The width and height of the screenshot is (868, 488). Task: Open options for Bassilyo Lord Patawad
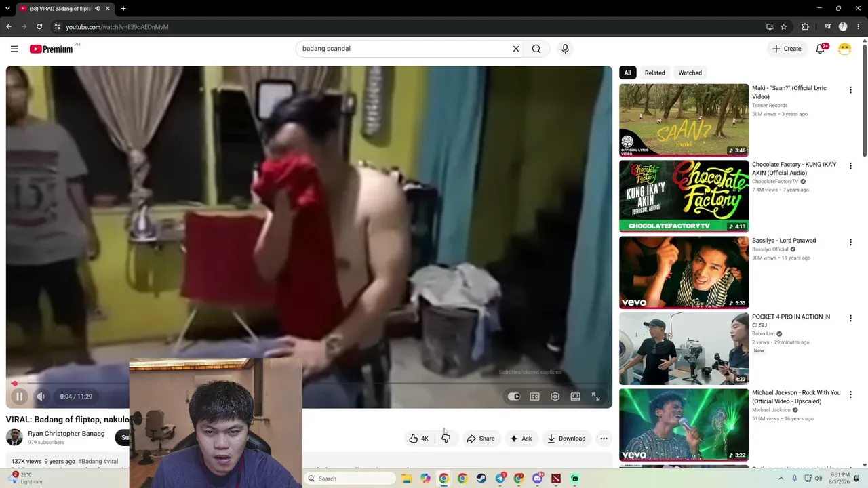[850, 242]
